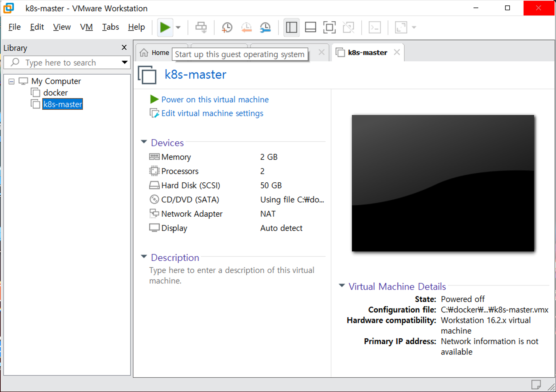The height and width of the screenshot is (392, 556).
Task: Click the VMware Workstation title bar icon
Action: pyautogui.click(x=8, y=8)
